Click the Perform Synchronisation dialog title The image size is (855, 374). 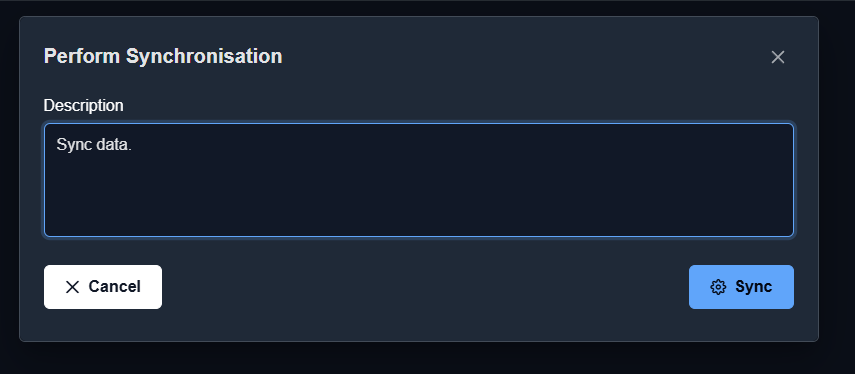pos(163,56)
